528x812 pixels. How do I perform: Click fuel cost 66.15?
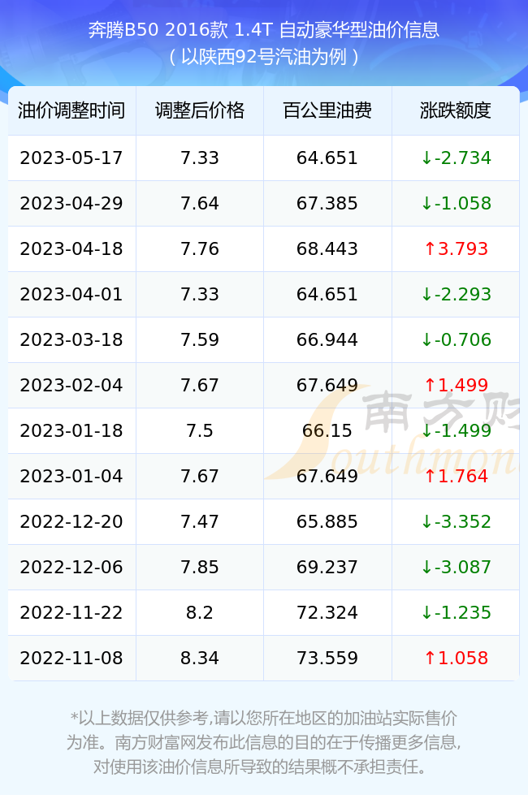tap(327, 431)
